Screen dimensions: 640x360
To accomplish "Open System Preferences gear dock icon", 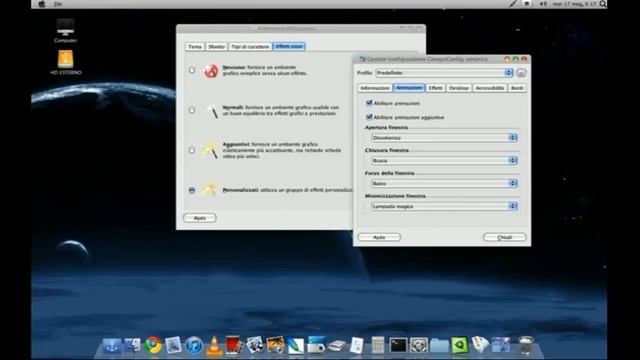I will tap(419, 345).
